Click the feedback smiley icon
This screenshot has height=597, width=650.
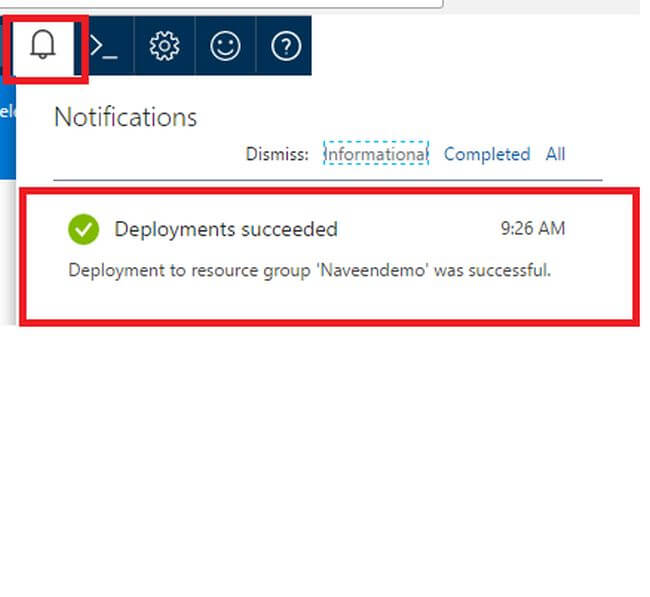pos(225,46)
